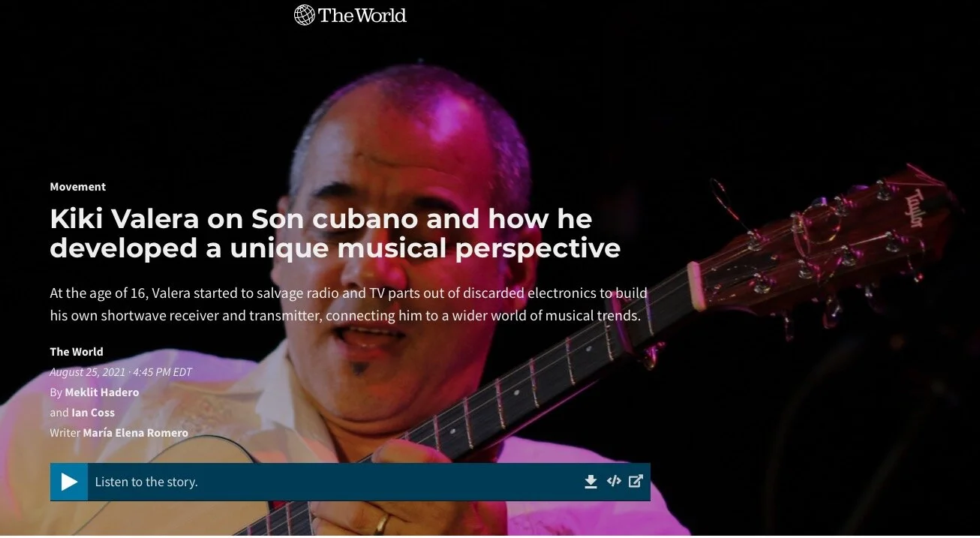Click the globe icon in the header logo
Image resolution: width=980 pixels, height=538 pixels.
click(304, 15)
